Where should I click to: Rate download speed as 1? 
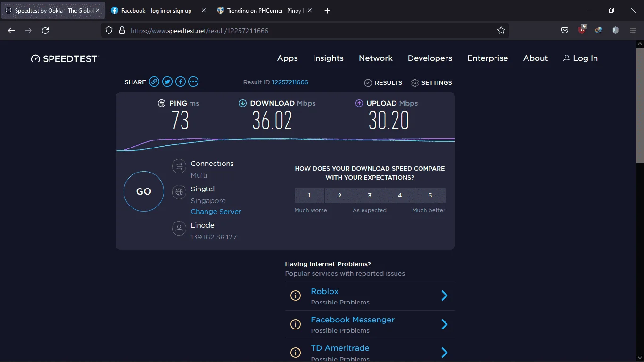click(309, 195)
